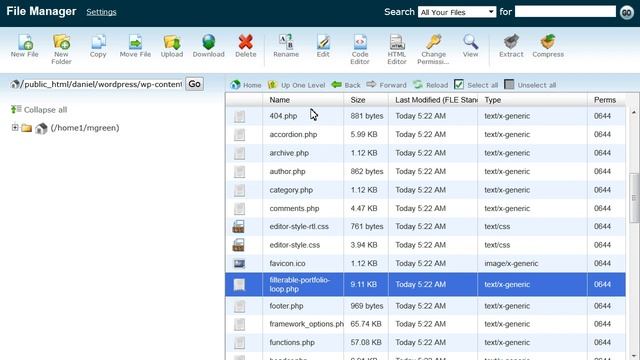The width and height of the screenshot is (640, 360).
Task: Click CSS icon of editor-style-rtl.css
Action: [238, 227]
